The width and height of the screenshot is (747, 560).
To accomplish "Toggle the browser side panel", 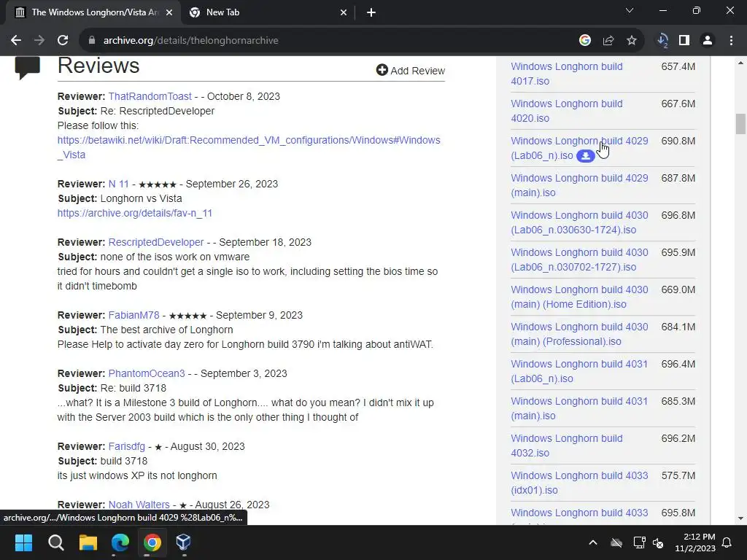I will pyautogui.click(x=684, y=41).
